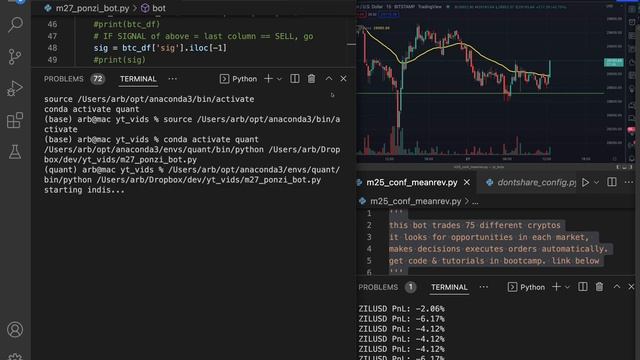Open the Source Control view

(x=15, y=56)
